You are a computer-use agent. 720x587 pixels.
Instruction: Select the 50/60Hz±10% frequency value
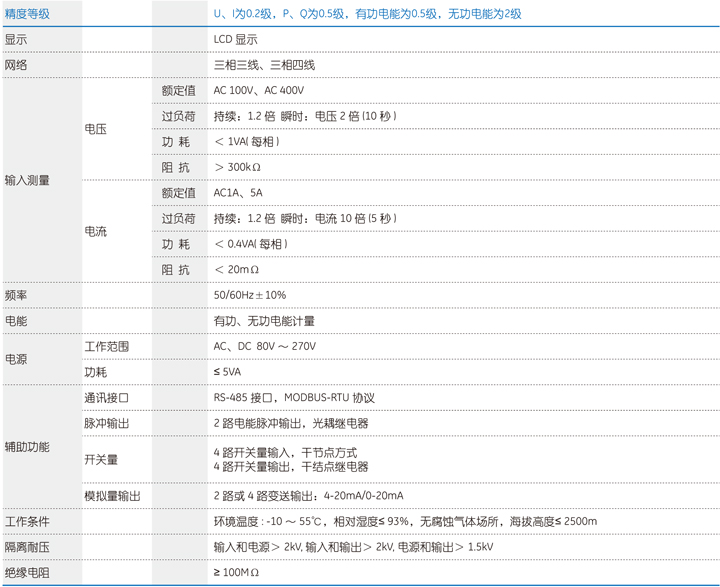249,295
